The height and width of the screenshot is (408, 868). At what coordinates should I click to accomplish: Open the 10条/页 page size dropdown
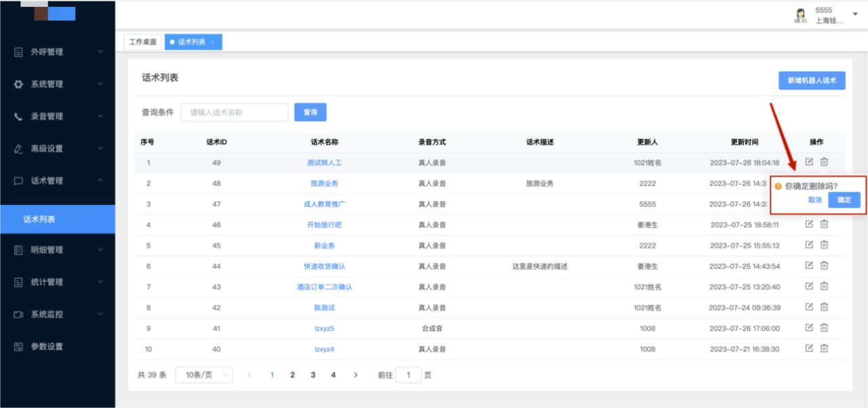pyautogui.click(x=204, y=375)
